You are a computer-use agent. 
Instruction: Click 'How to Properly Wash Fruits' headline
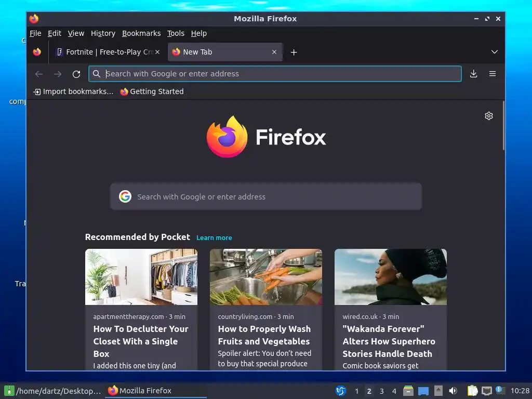click(x=264, y=335)
